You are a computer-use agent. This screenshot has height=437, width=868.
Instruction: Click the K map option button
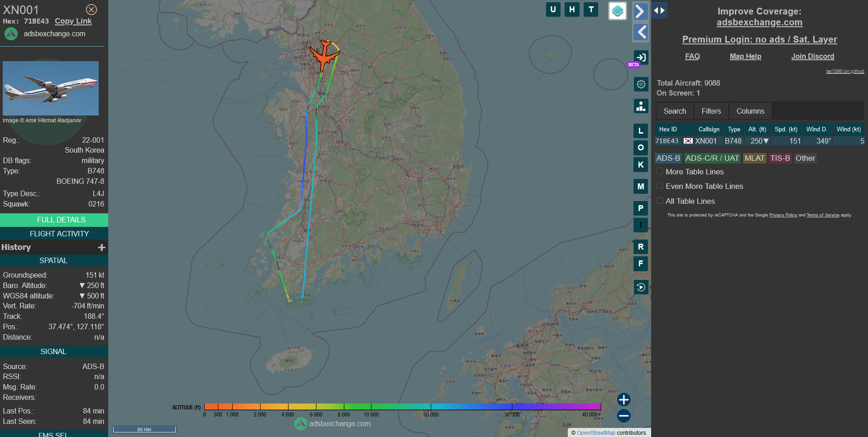coord(641,165)
